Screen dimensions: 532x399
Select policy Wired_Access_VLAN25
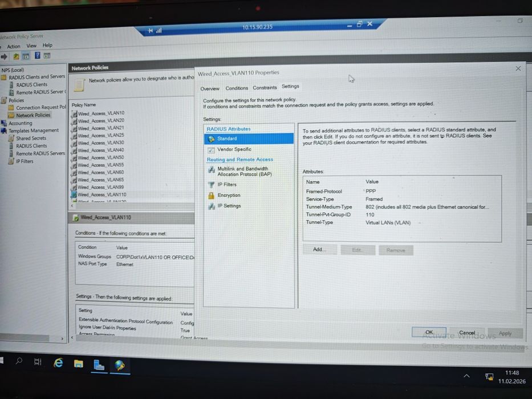101,136
